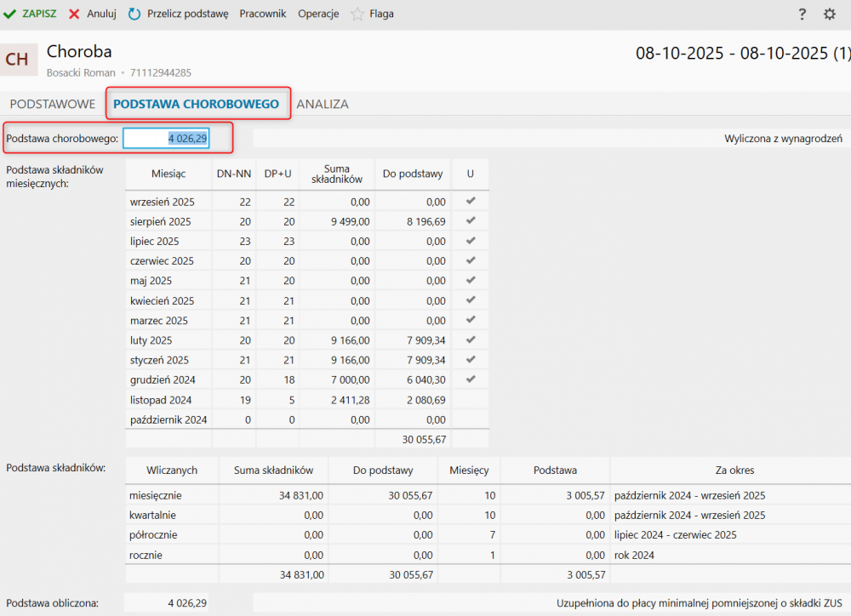851x616 pixels.
Task: Click the red X Anuluj icon
Action: (x=74, y=14)
